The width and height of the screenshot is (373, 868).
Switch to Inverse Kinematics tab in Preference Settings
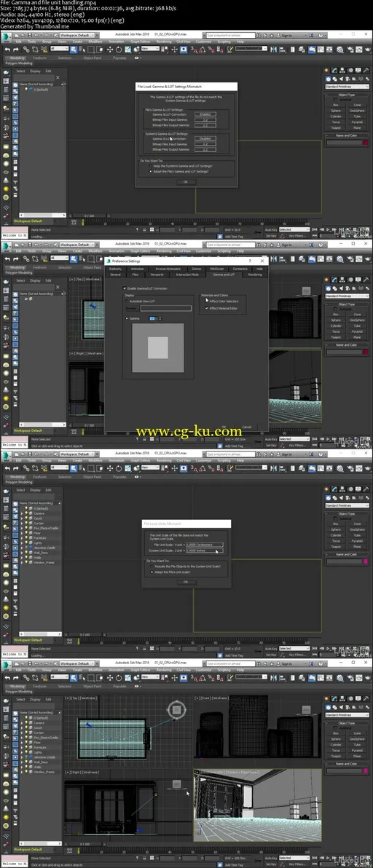168,269
